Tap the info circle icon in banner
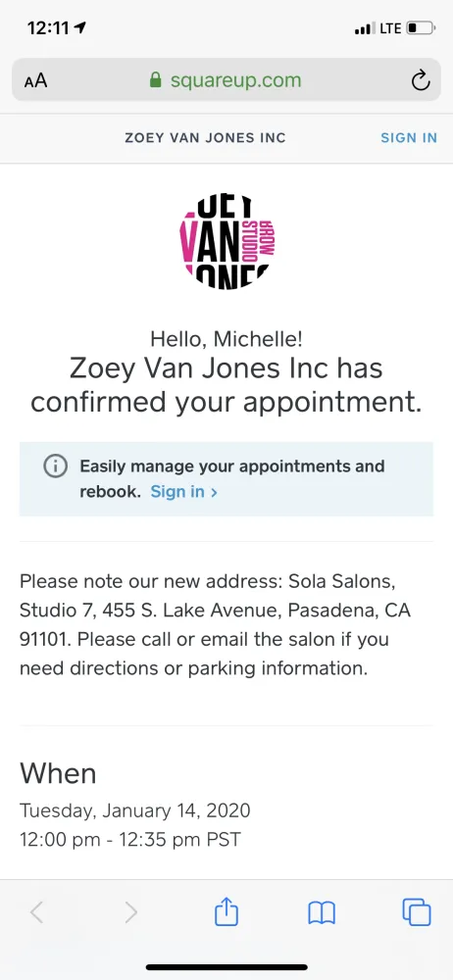The width and height of the screenshot is (453, 980). (55, 466)
